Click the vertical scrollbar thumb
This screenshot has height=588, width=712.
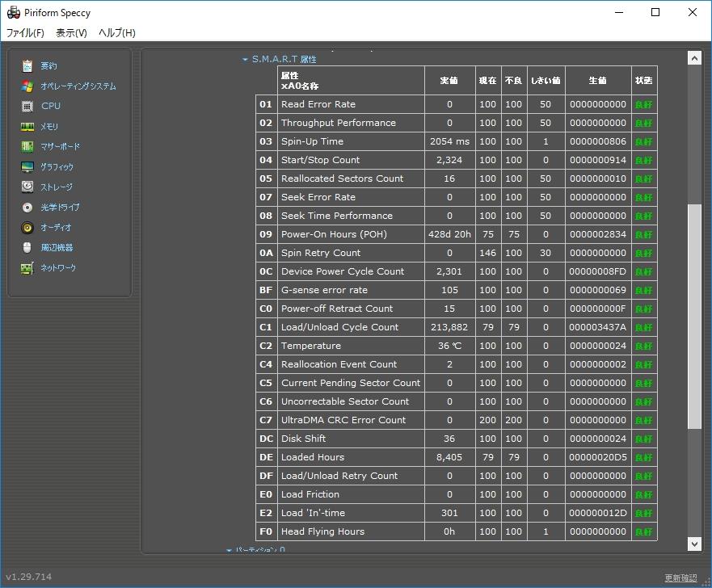[694, 317]
